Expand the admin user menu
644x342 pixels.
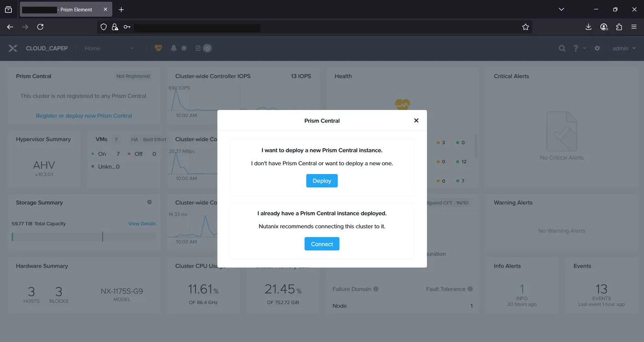pyautogui.click(x=624, y=48)
